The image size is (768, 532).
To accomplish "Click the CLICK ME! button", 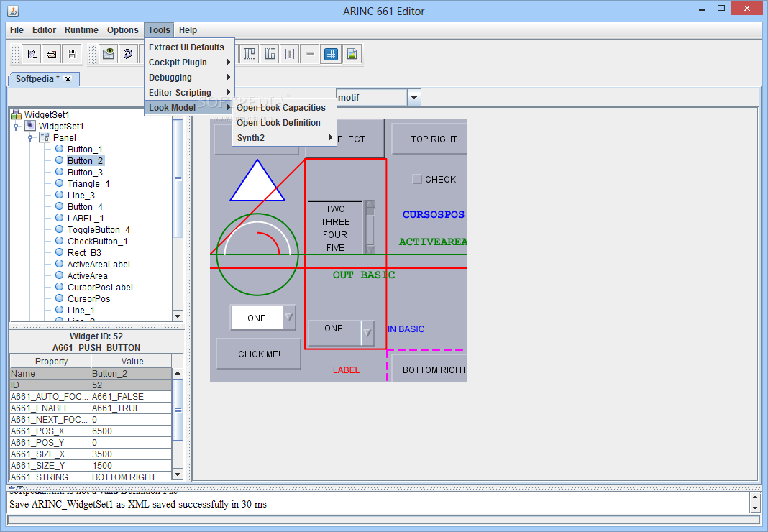I will click(259, 354).
